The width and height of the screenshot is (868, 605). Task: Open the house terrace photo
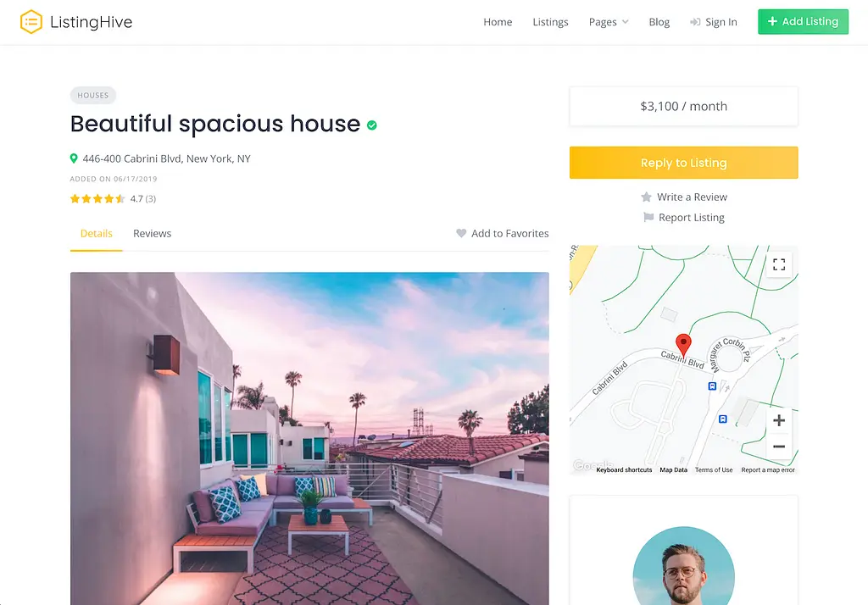(309, 438)
